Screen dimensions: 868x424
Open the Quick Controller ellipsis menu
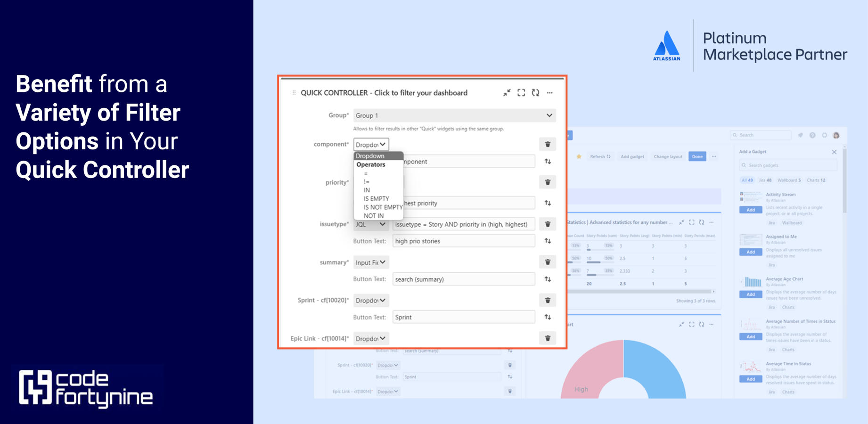549,93
